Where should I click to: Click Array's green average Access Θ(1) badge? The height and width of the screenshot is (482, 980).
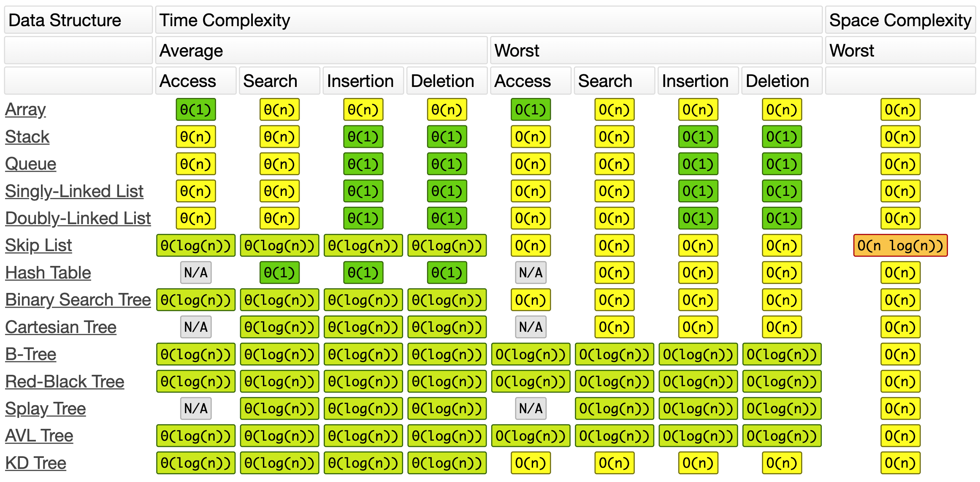coord(196,110)
